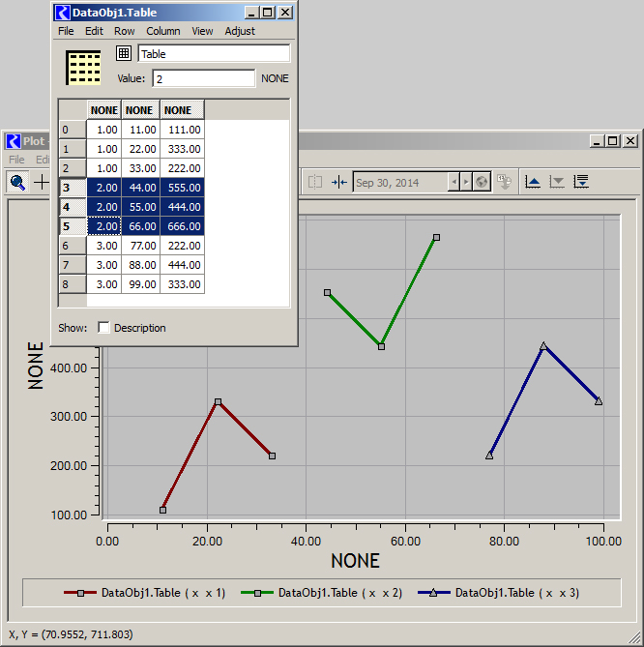Minimize the Plot window
The height and width of the screenshot is (647, 644).
597,141
